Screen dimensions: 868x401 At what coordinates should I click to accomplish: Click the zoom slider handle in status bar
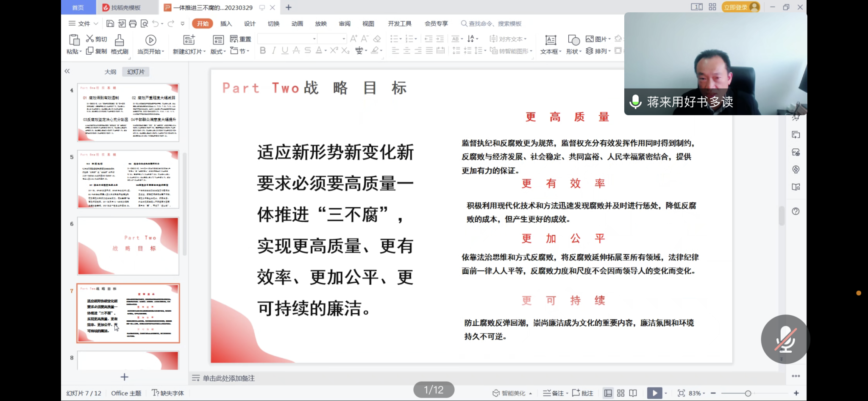(x=748, y=393)
